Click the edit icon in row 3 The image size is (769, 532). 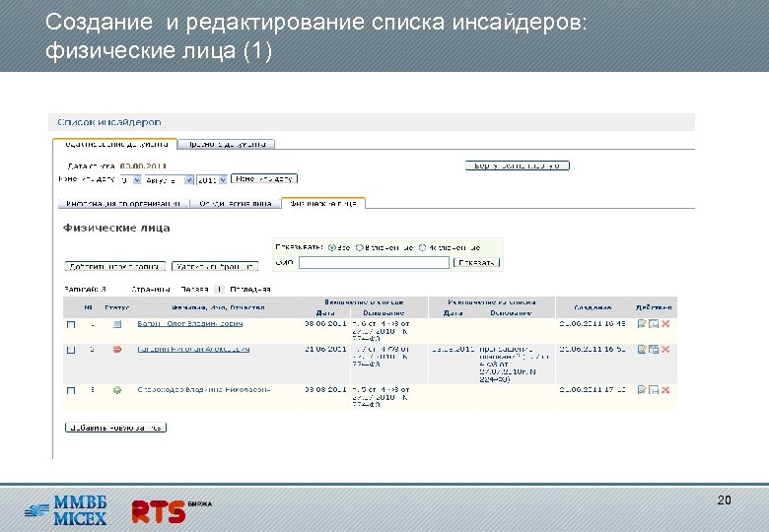(x=642, y=389)
